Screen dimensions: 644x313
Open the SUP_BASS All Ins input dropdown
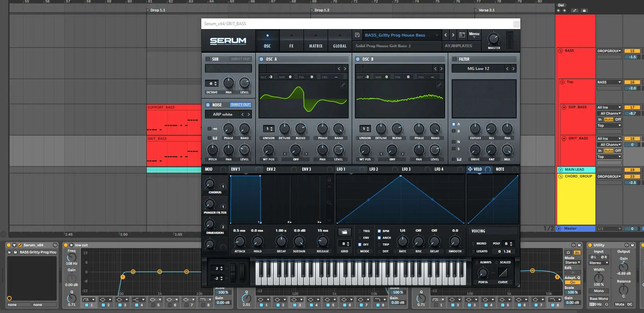(609, 107)
